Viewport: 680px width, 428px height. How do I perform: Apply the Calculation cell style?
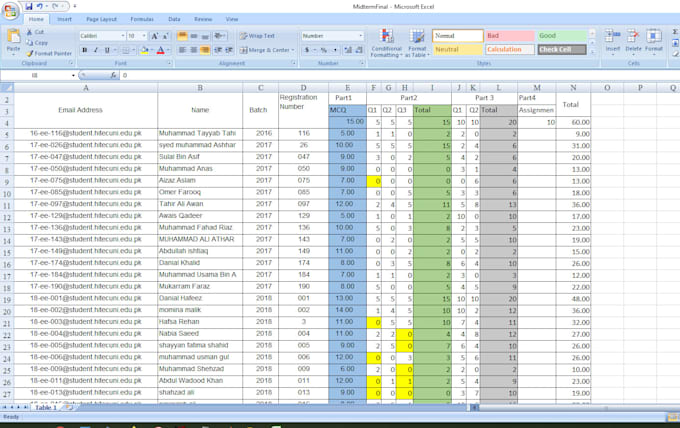tap(510, 49)
